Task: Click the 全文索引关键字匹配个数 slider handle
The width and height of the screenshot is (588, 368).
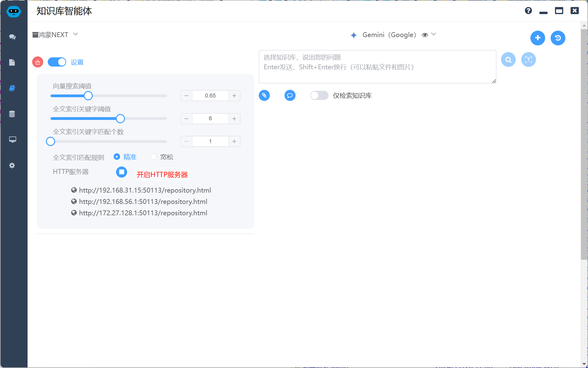Action: pyautogui.click(x=51, y=141)
